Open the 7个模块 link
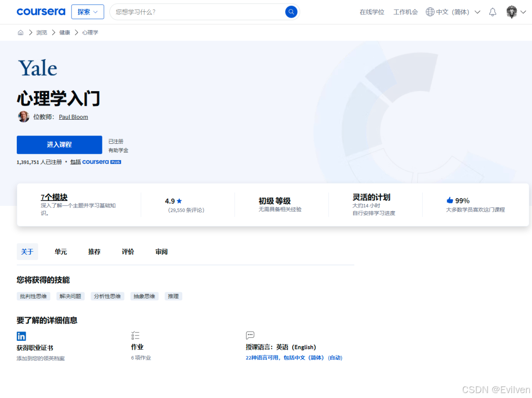 [54, 197]
